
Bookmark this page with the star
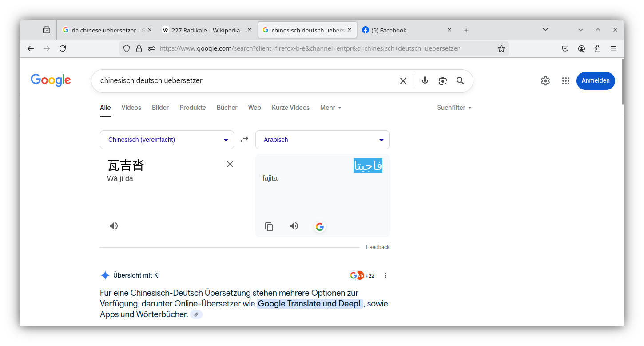501,48
